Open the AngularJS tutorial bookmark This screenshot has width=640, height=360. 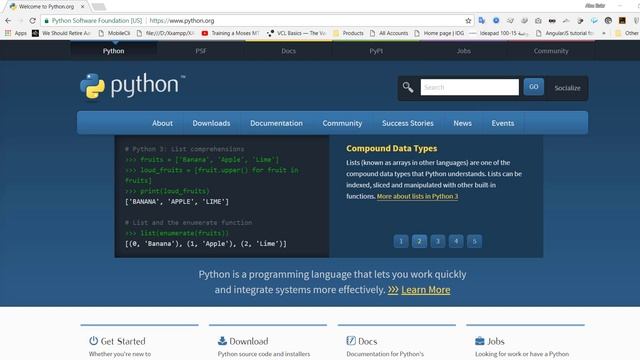[564, 33]
